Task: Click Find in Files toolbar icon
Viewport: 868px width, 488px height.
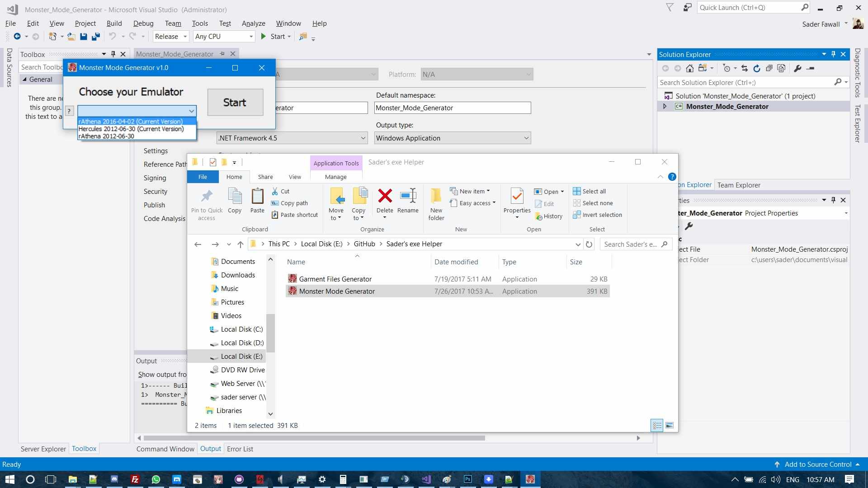Action: (x=303, y=37)
